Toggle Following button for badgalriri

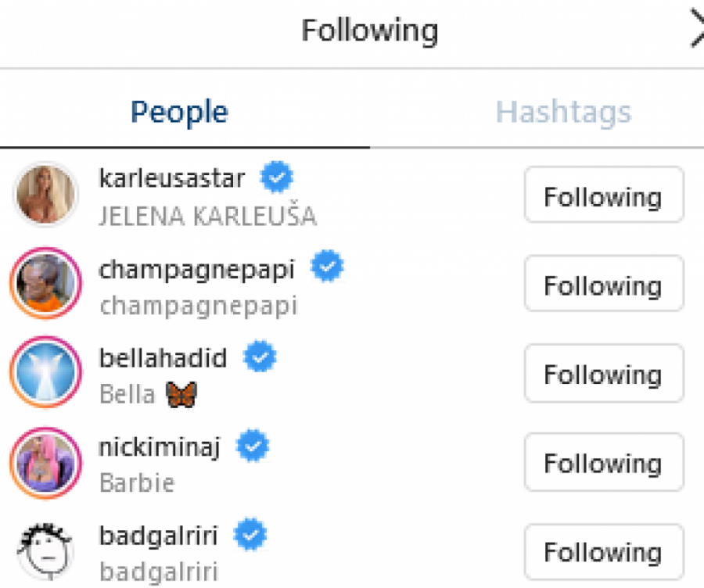(603, 552)
